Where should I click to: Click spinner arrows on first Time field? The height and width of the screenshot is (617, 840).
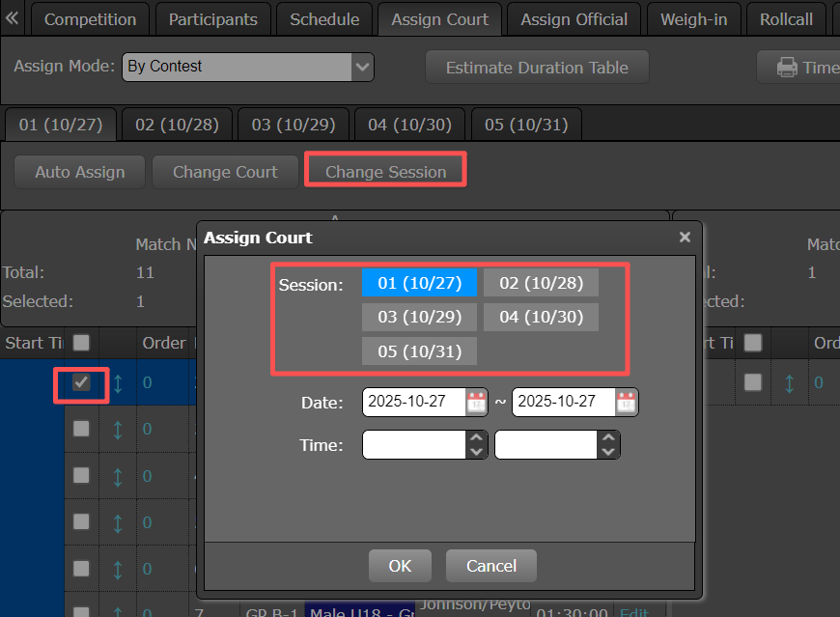pyautogui.click(x=476, y=445)
